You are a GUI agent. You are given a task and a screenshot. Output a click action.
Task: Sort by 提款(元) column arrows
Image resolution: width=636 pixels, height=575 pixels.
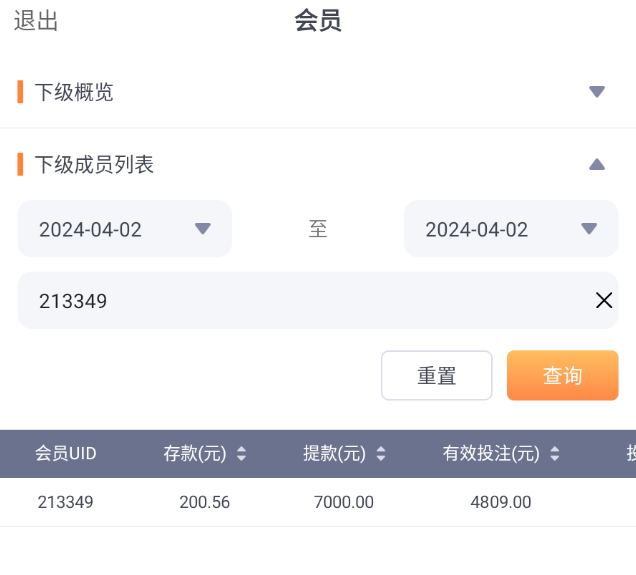point(380,454)
